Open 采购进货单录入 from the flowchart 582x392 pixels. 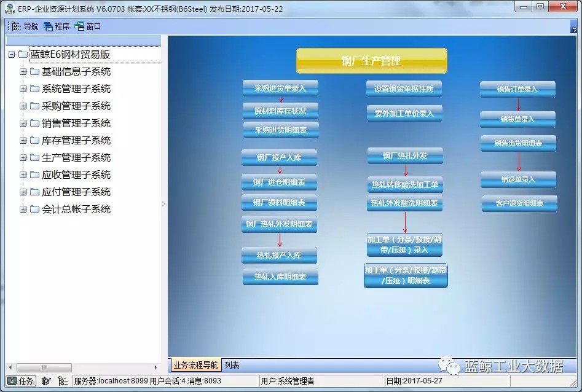(280, 88)
